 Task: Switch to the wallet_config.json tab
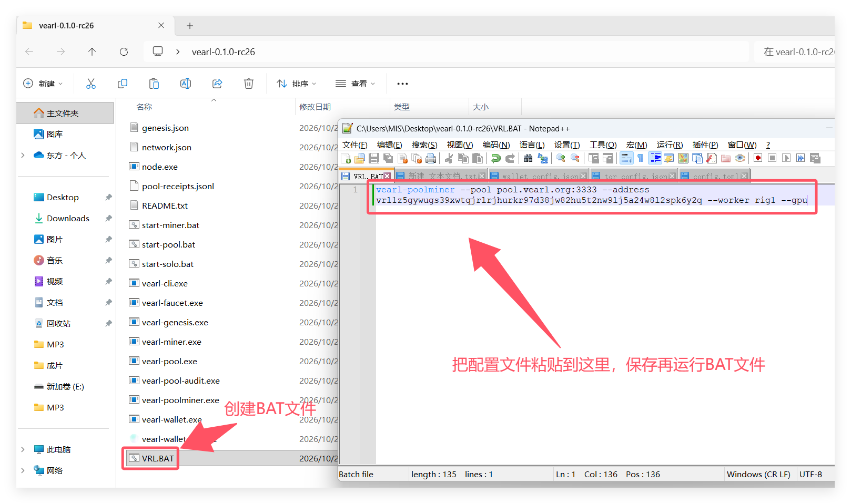(539, 176)
